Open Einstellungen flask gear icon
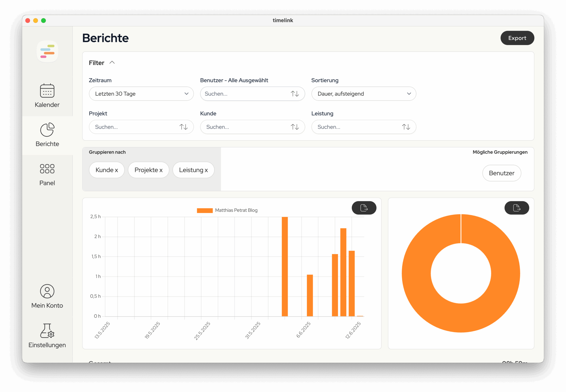The height and width of the screenshot is (392, 566). 47,331
